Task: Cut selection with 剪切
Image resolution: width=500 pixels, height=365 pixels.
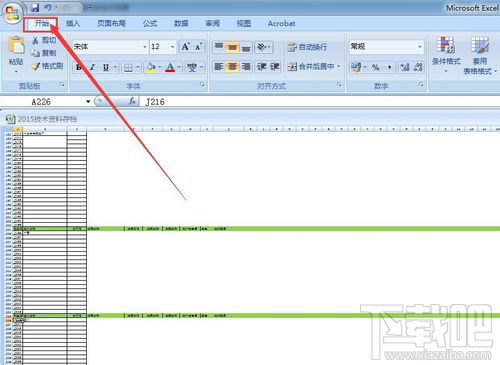Action: click(44, 40)
